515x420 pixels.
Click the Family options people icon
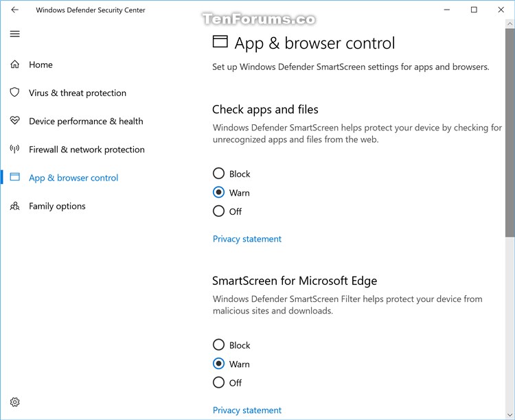tap(14, 206)
